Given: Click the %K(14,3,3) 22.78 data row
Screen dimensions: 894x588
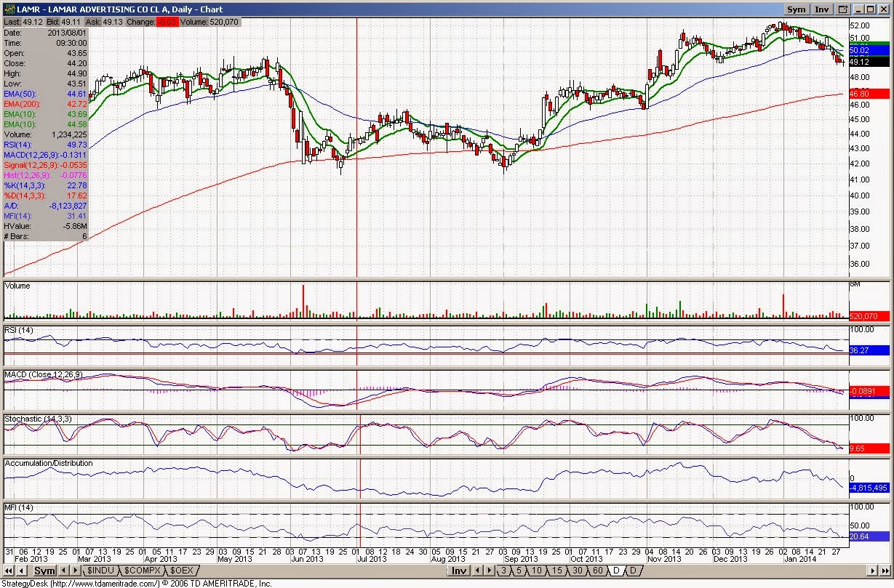Looking at the screenshot, I should click(x=46, y=185).
